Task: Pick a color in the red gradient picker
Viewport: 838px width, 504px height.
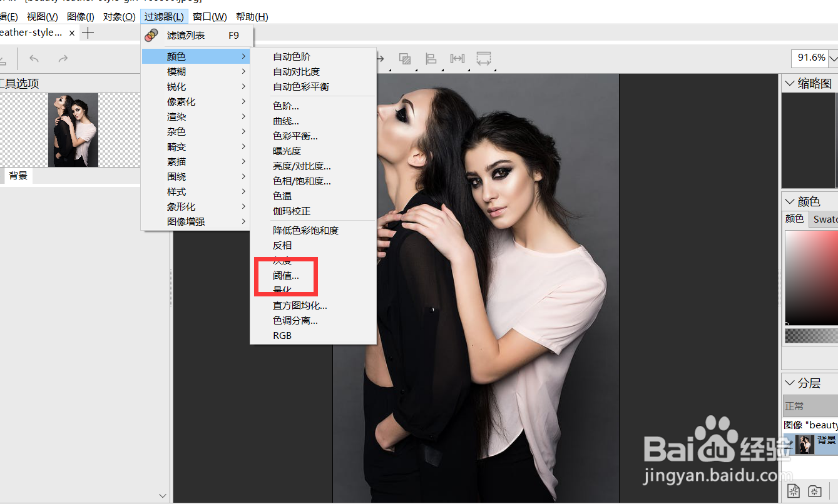Action: tap(812, 278)
